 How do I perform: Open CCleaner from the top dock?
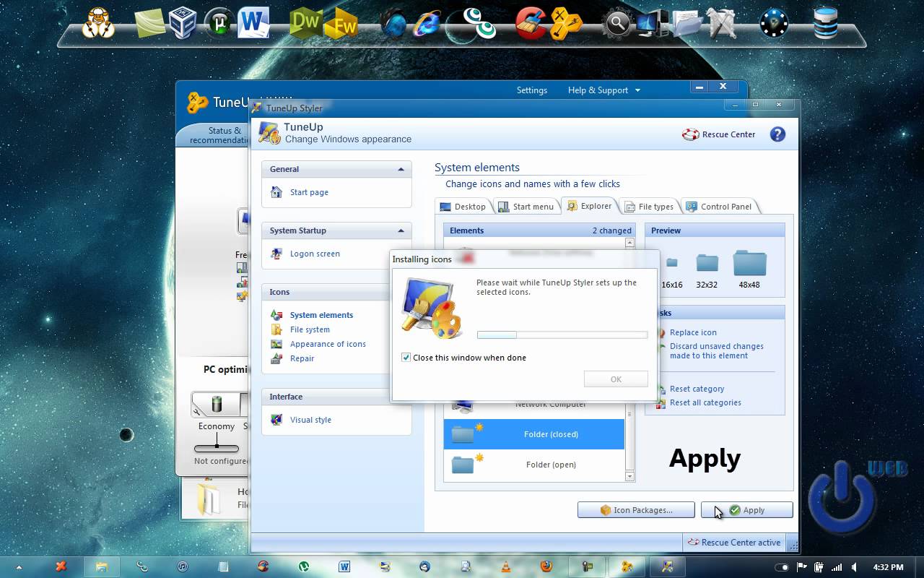[531, 23]
